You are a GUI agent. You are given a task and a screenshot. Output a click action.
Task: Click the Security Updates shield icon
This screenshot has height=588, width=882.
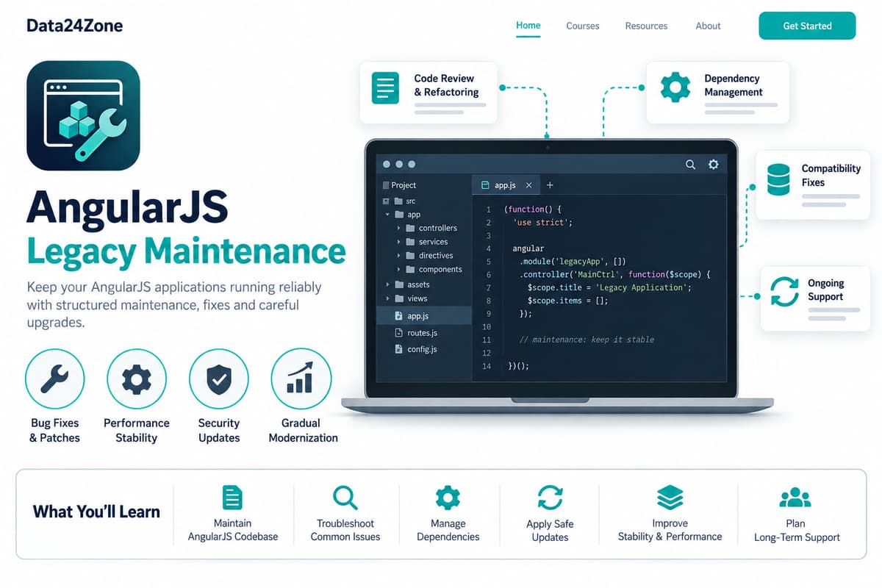(x=219, y=379)
